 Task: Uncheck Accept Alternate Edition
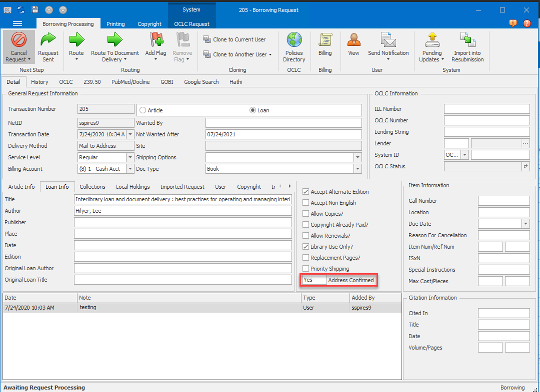306,192
